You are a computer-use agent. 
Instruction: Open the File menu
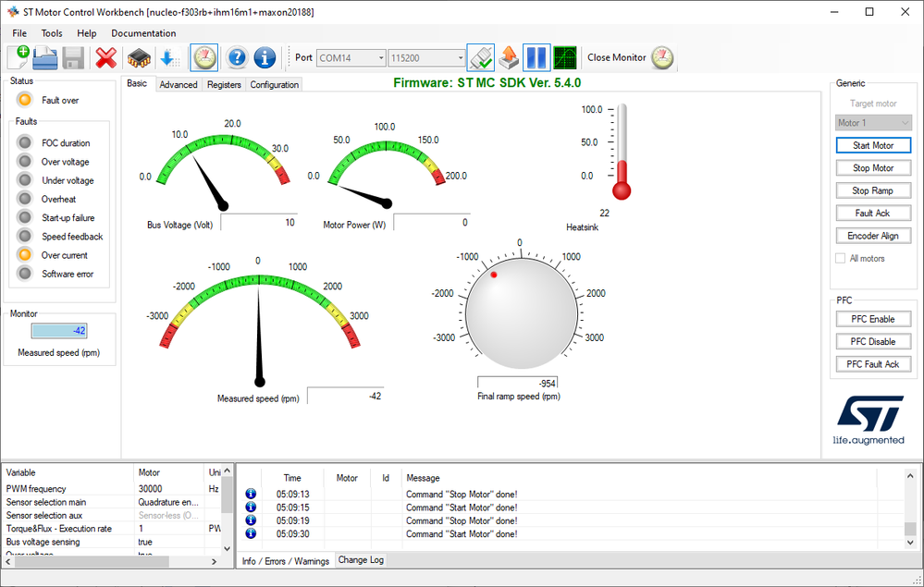click(19, 33)
